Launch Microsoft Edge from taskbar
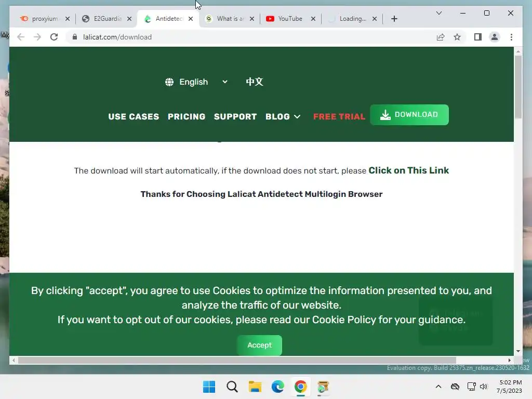Screen dimensions: 532x399 click(x=277, y=387)
